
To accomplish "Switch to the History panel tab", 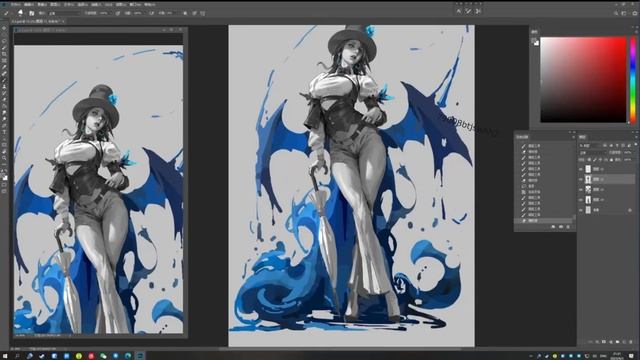I will (x=522, y=136).
